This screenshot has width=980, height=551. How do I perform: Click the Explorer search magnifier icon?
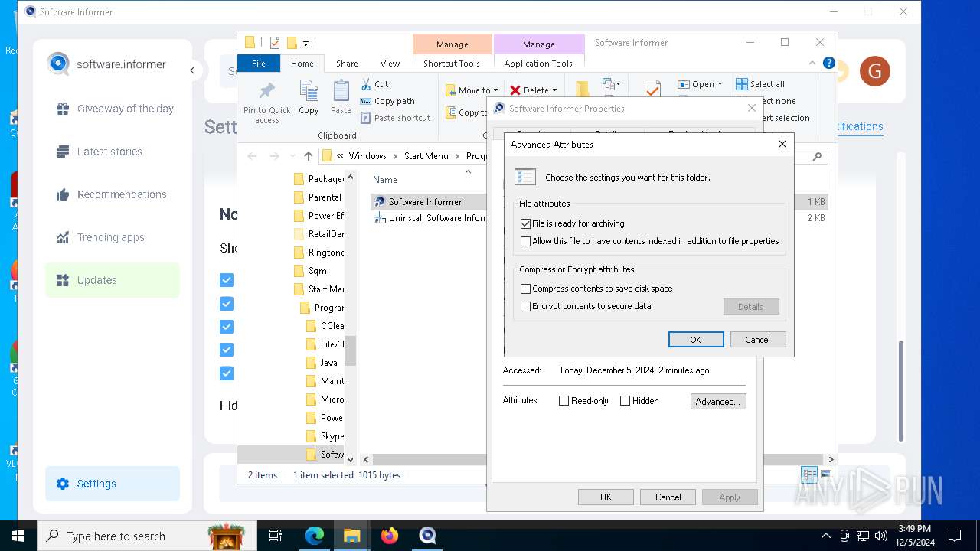(x=817, y=156)
